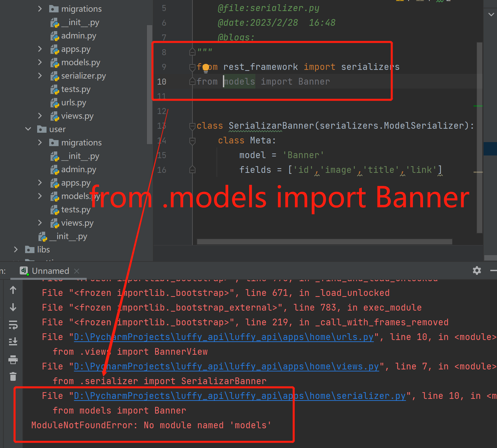Expand views.py chevron inside user folder

[x=40, y=223]
